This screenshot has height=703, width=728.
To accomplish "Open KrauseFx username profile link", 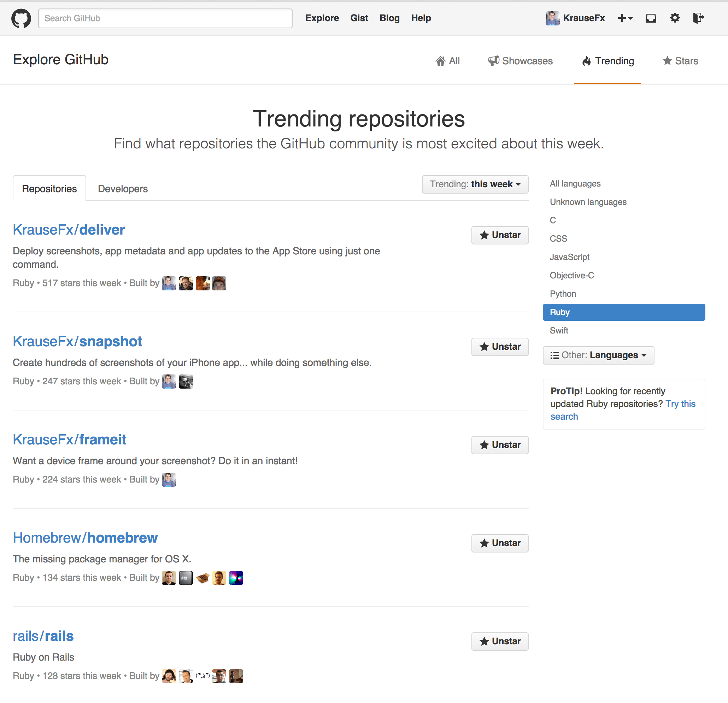I will click(583, 18).
